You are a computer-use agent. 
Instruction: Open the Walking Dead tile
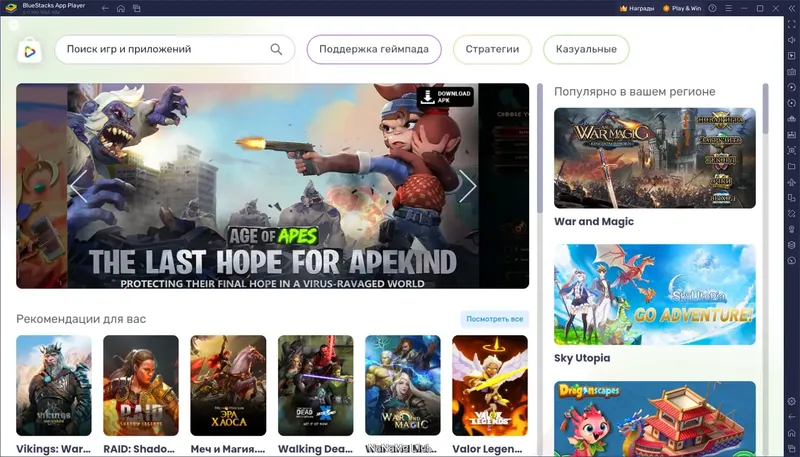[x=315, y=385]
